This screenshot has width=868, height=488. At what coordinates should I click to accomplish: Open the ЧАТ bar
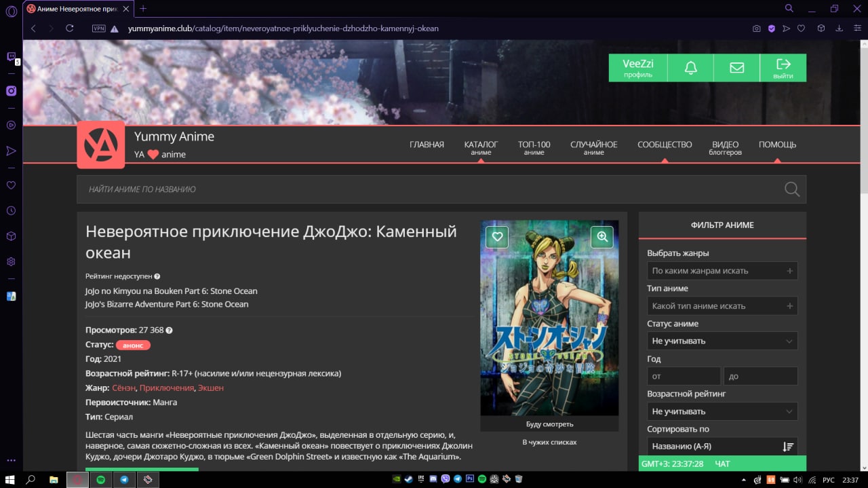[722, 464]
